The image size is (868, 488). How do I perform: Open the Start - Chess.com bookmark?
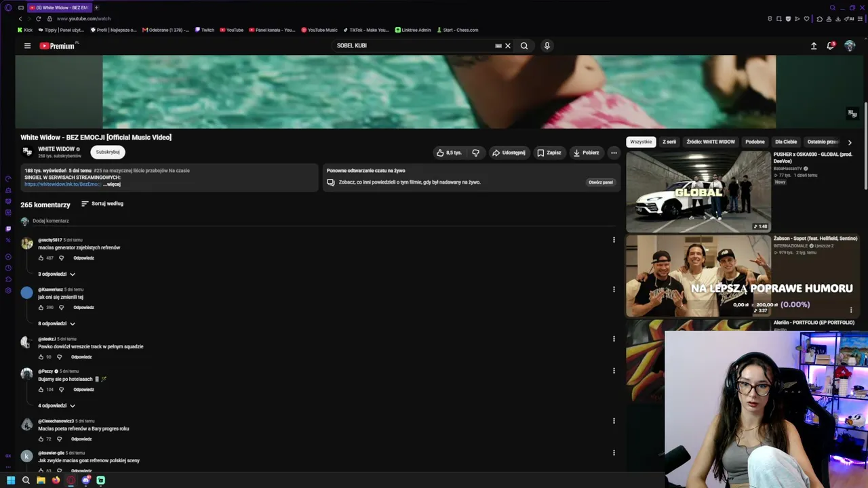(458, 30)
